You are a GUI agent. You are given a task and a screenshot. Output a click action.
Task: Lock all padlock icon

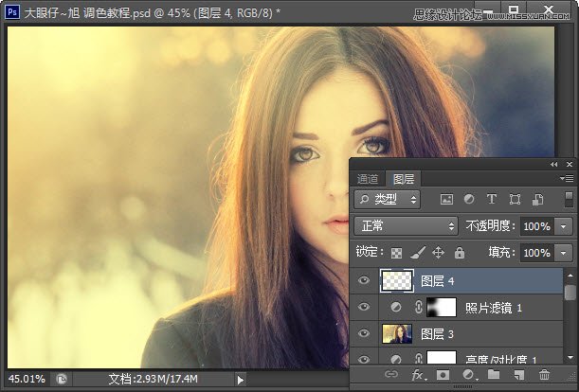[x=460, y=253]
